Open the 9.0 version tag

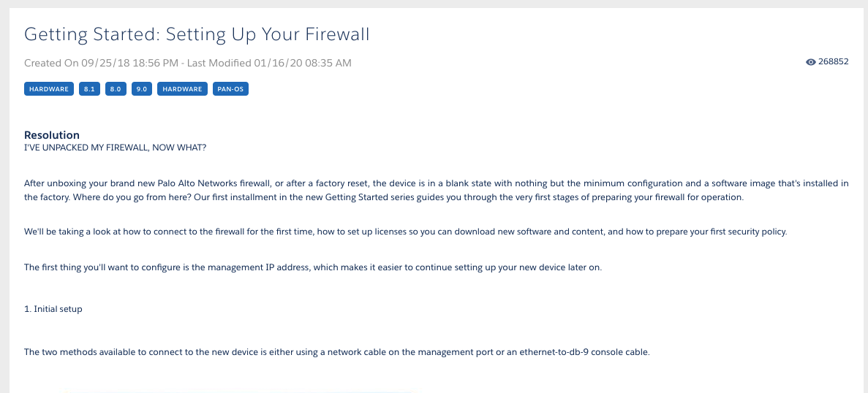pos(142,89)
